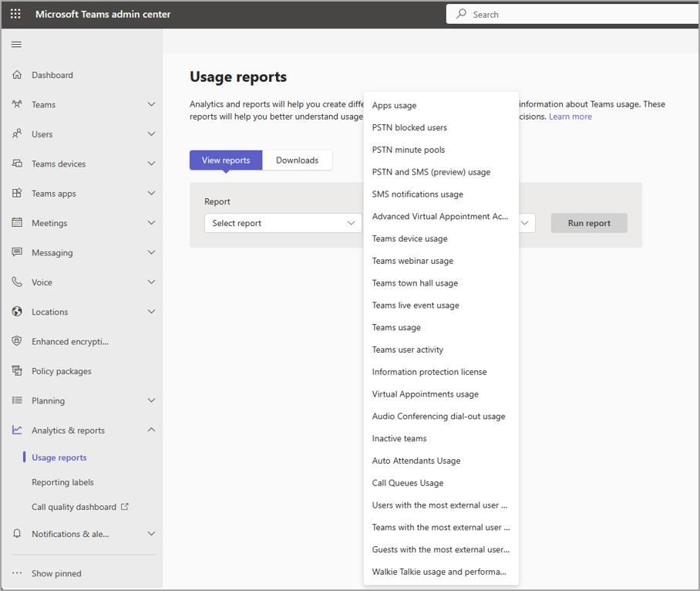Click the Planning list icon

(17, 400)
